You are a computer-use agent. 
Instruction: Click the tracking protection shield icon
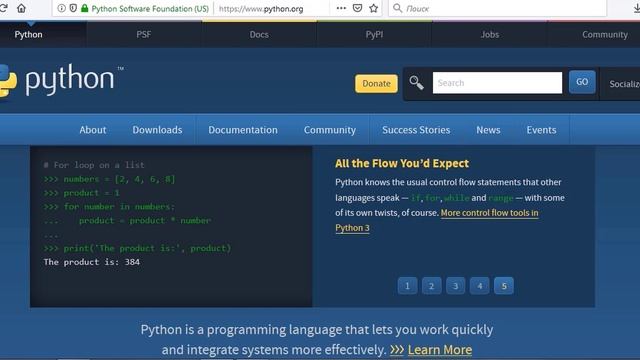point(73,8)
